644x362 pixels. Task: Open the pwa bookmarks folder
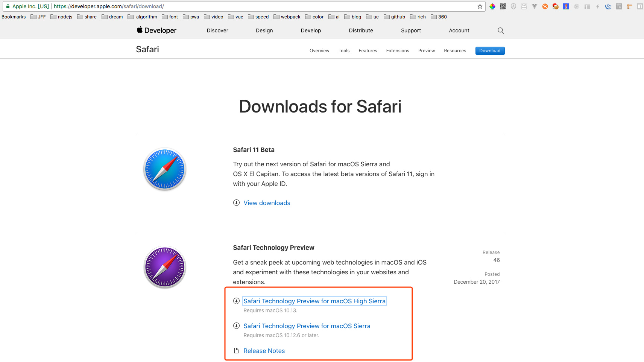(191, 17)
